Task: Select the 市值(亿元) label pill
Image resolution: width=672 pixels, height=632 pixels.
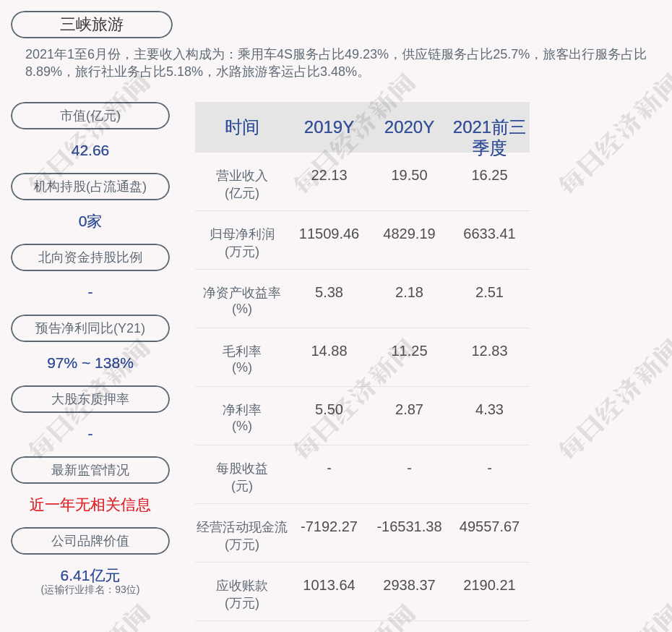Action: (90, 116)
